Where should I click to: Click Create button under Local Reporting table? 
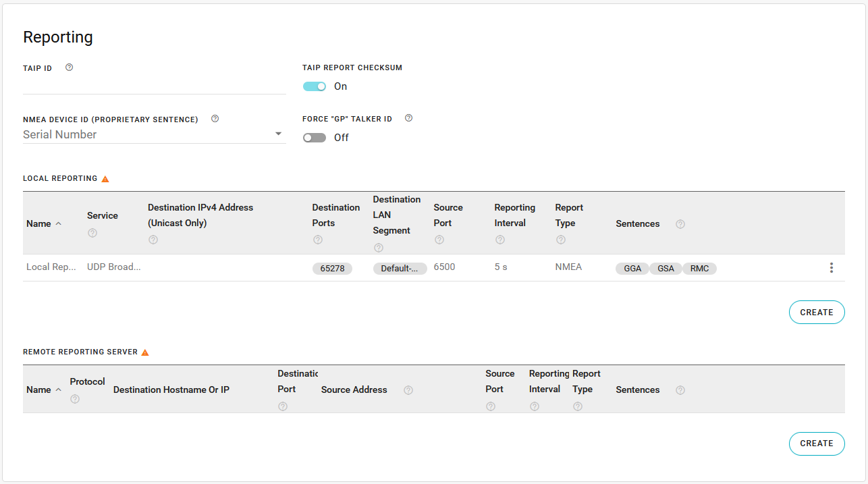point(816,313)
